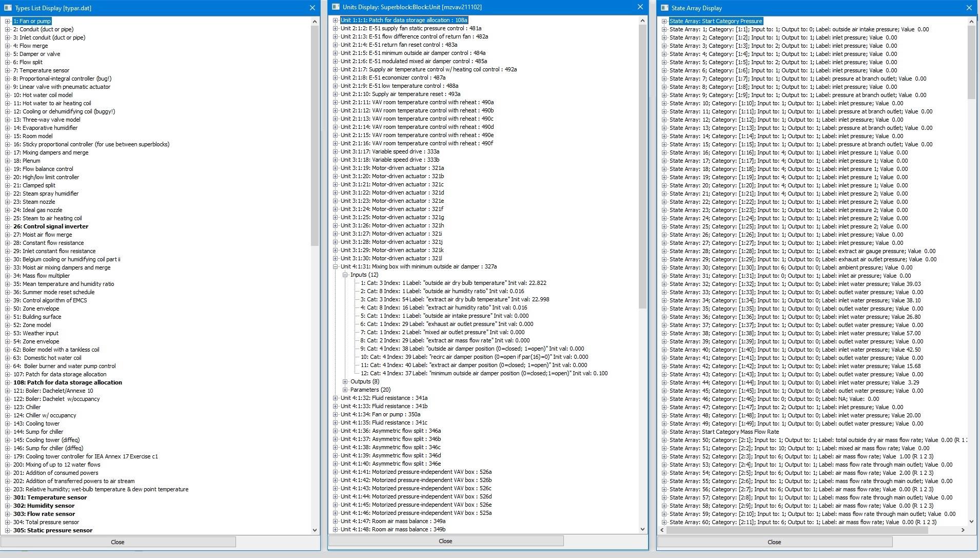Viewport: 980px width, 558px height.
Task: Expand the Outputs (8) branch
Action: click(x=345, y=382)
